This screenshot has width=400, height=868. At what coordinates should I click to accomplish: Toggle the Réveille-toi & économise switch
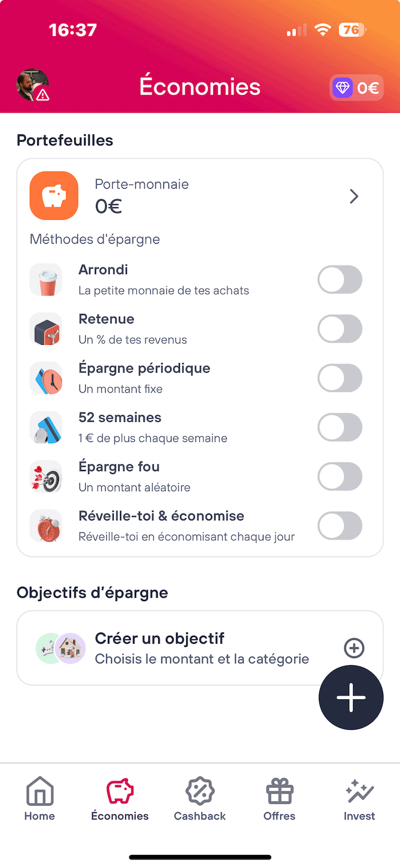[x=340, y=525]
